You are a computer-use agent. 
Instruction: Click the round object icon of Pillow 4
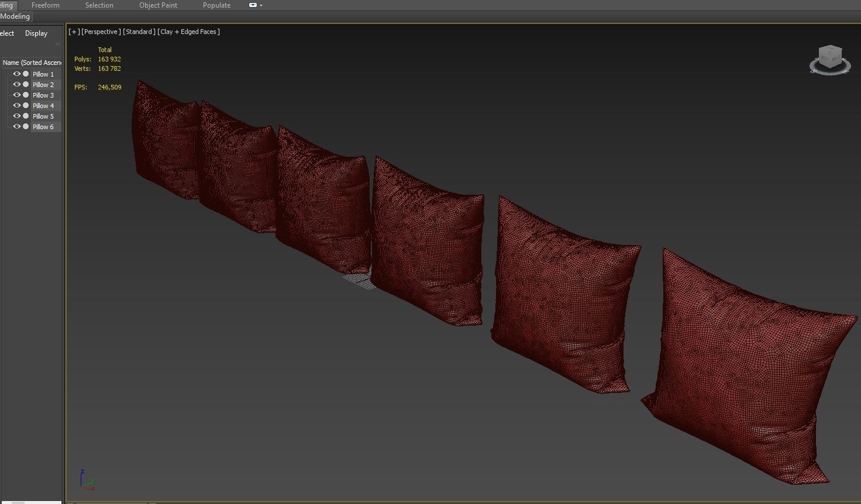click(x=26, y=106)
